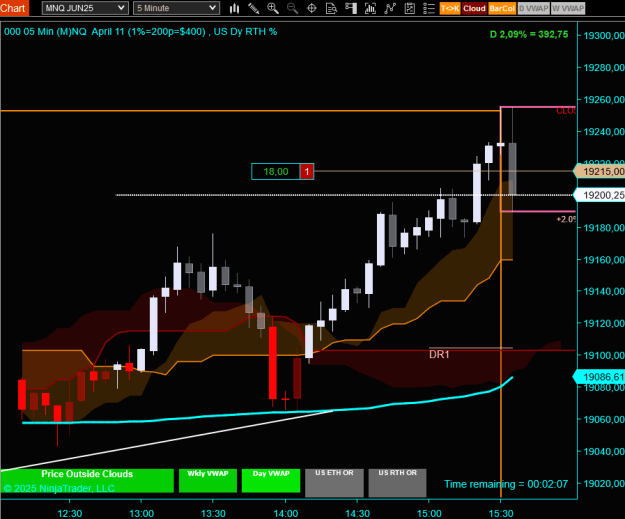Viewport: 625px width, 519px height.
Task: Open the properties list icon
Action: (x=429, y=8)
